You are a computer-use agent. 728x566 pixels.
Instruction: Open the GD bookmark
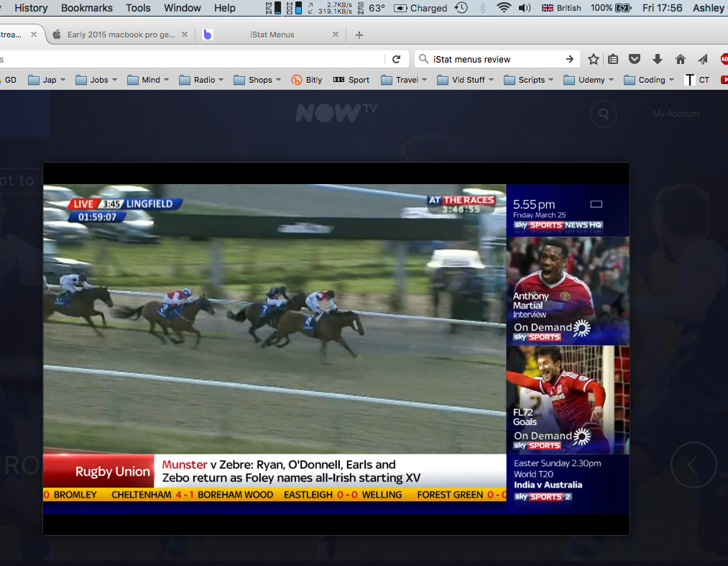pos(10,80)
